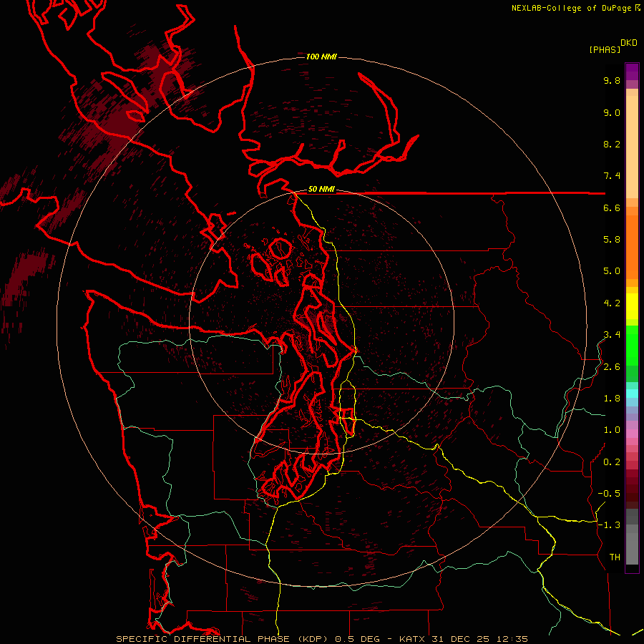Click the cyan band of the color scale
Viewport: 644px width, 644px height.
pos(632,394)
